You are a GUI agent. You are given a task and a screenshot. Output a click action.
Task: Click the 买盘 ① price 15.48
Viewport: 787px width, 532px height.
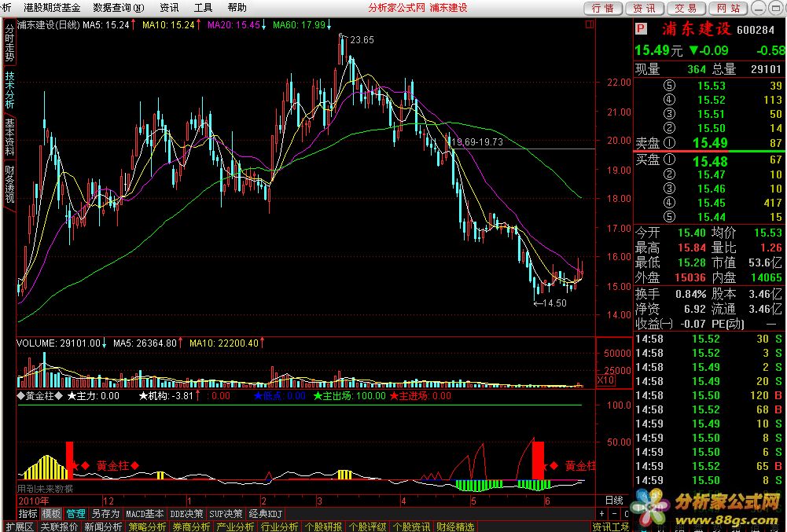click(710, 161)
